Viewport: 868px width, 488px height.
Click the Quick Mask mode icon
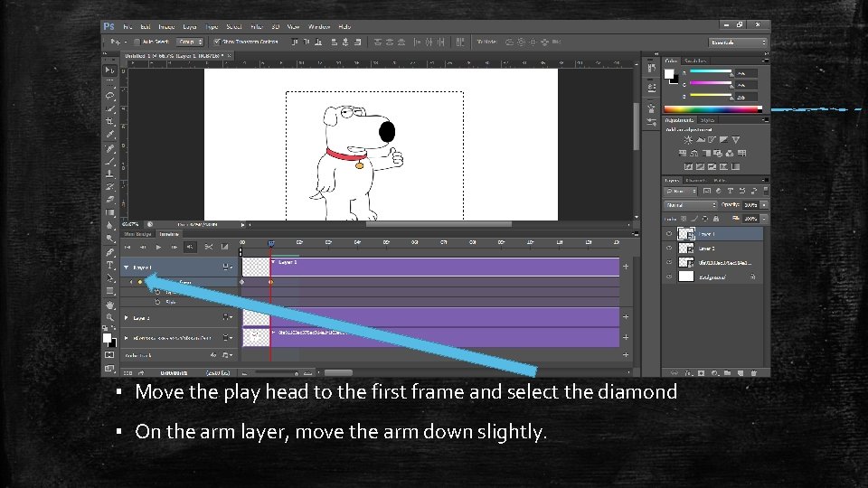click(x=109, y=355)
